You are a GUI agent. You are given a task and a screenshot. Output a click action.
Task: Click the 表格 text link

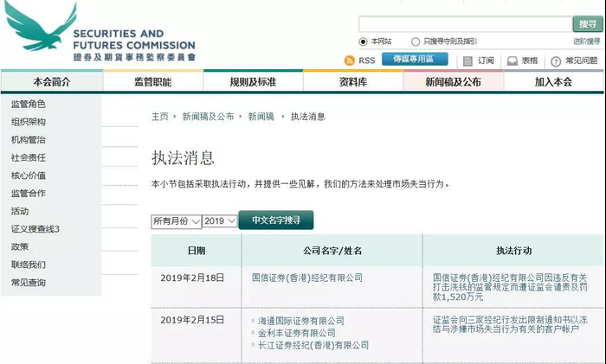(x=530, y=61)
